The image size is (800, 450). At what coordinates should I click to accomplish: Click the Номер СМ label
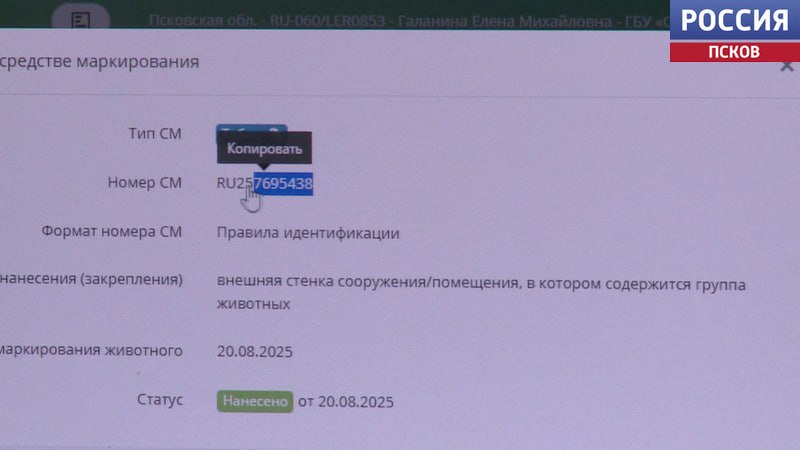coord(144,183)
